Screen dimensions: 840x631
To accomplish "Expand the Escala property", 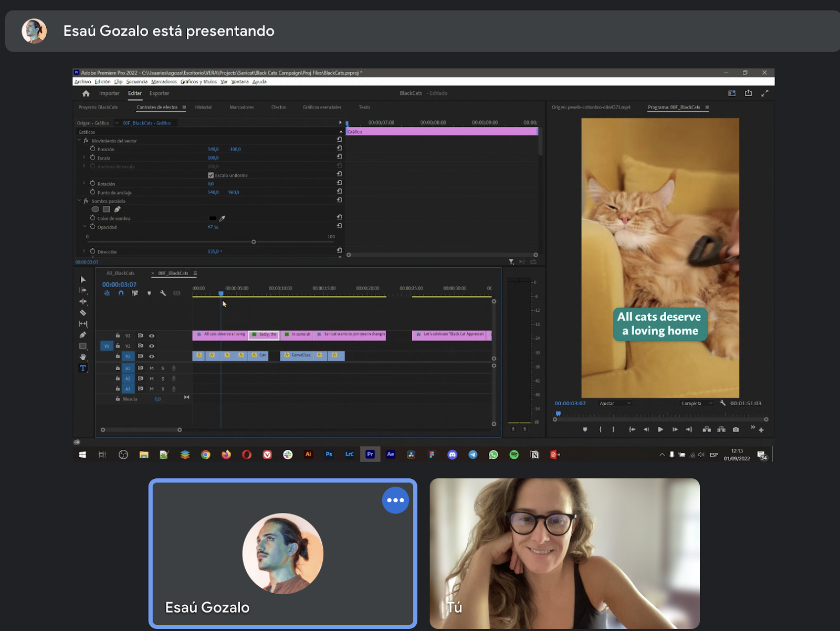I will point(84,157).
